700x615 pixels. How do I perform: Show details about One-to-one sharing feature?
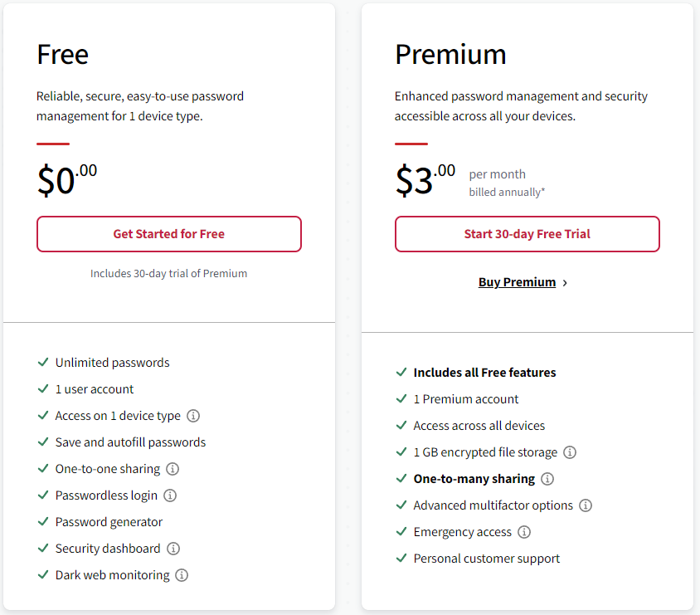173,468
